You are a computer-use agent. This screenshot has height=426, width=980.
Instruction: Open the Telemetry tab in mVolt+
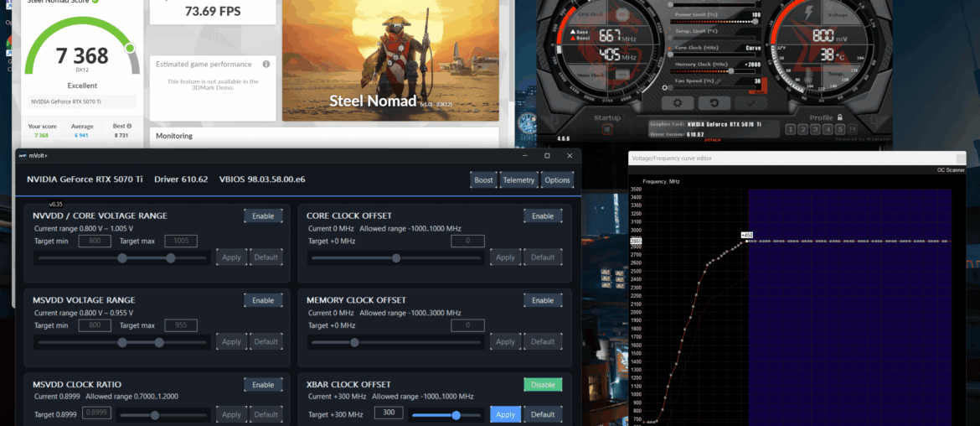[518, 180]
